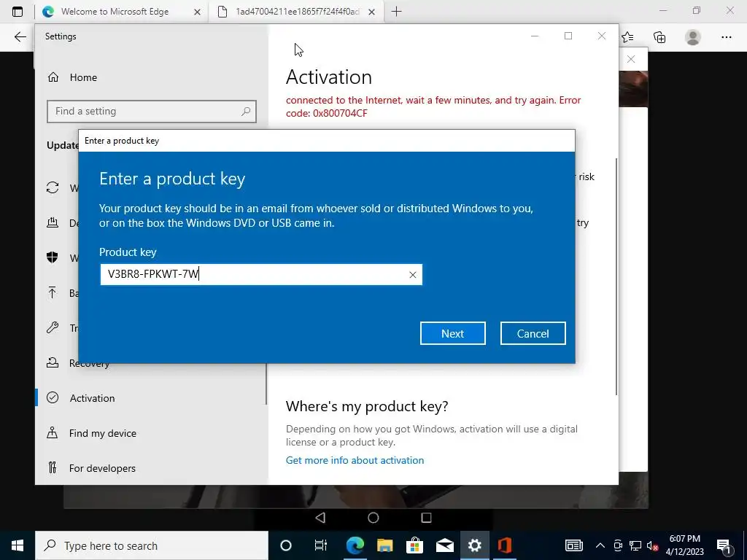
Task: Click the error code 0x800704CF text
Action: tap(327, 113)
